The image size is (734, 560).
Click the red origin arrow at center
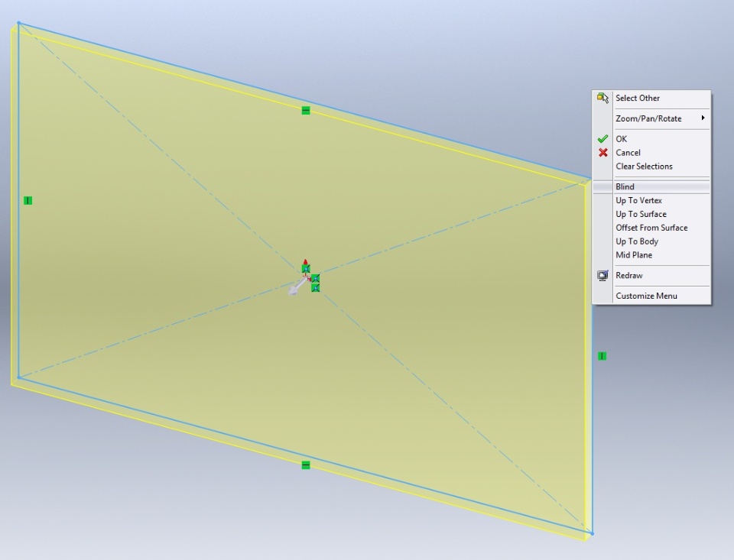306,262
